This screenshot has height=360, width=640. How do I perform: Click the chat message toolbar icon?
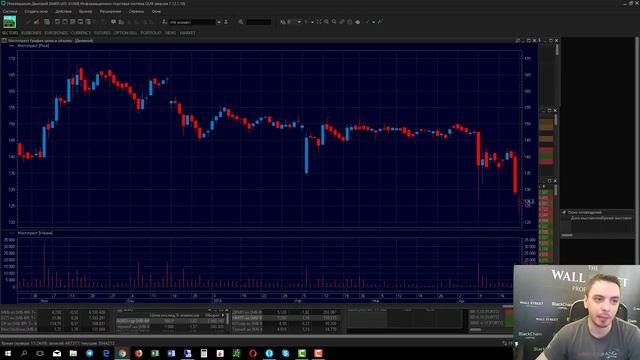coord(113,22)
